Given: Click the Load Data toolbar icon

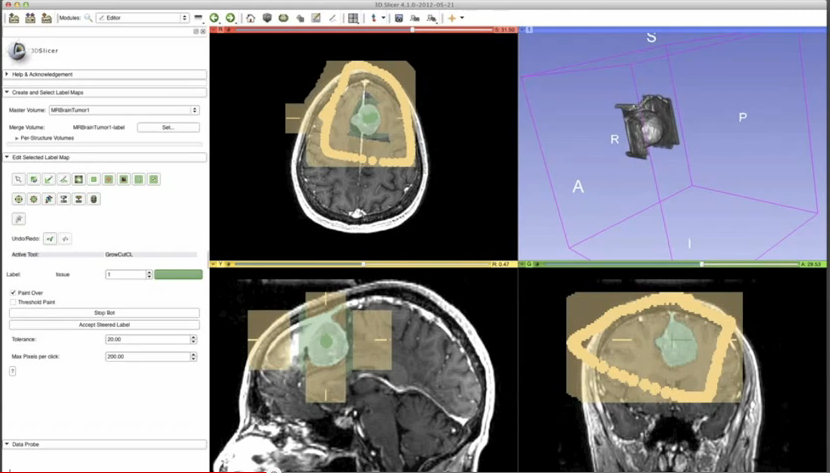Looking at the screenshot, I should pos(13,18).
